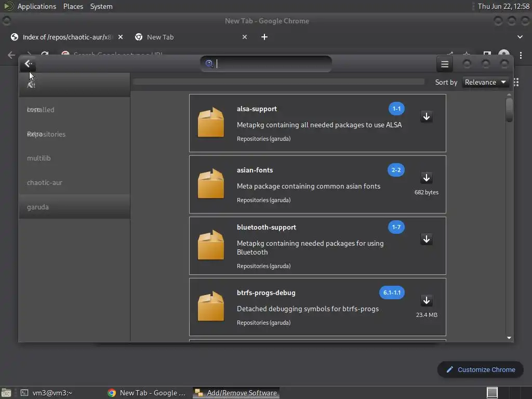The image size is (532, 399).
Task: Click version badge 1-7 of bluetooth-support
Action: tap(396, 227)
